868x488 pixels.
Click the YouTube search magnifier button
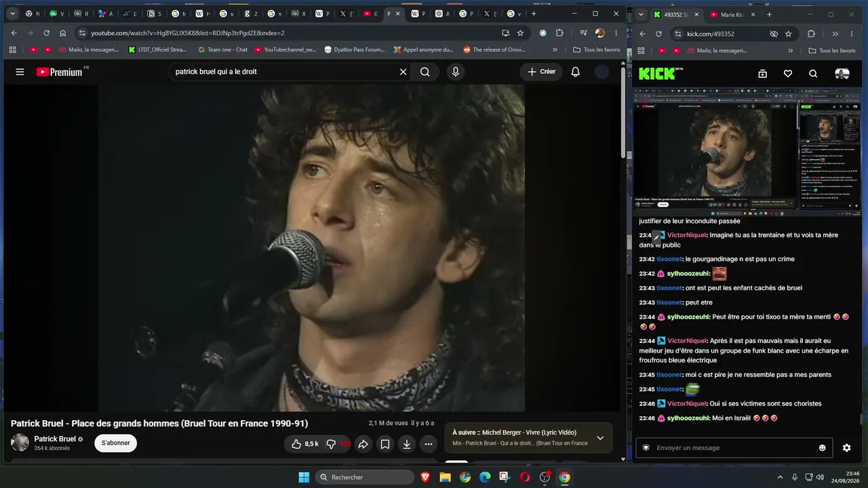point(425,72)
